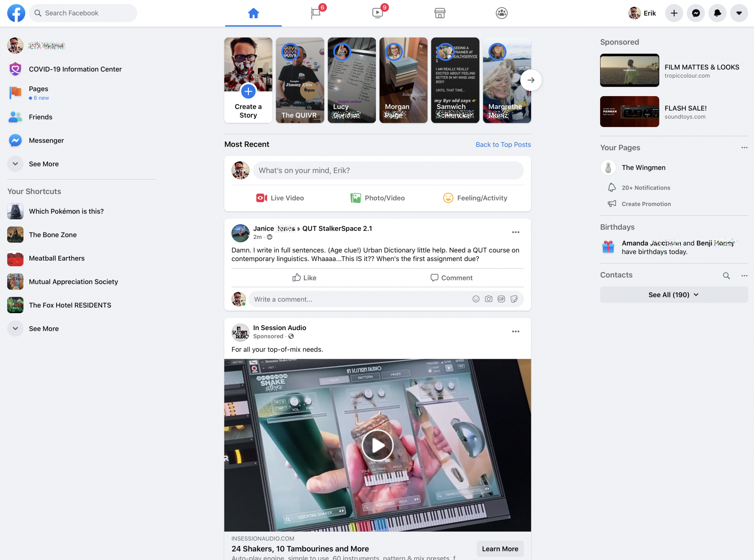The height and width of the screenshot is (560, 754).
Task: Click Back to Top Posts link
Action: pos(503,145)
